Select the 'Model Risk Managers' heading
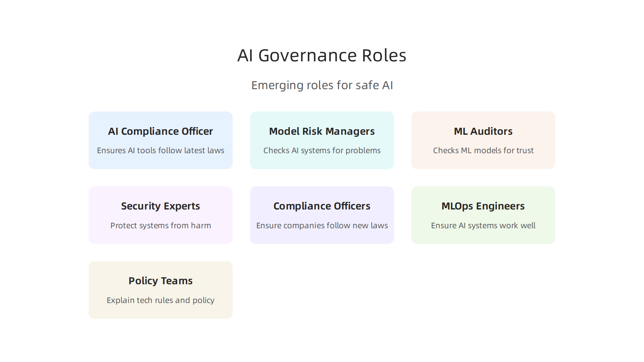This screenshot has width=644, height=362. [322, 131]
